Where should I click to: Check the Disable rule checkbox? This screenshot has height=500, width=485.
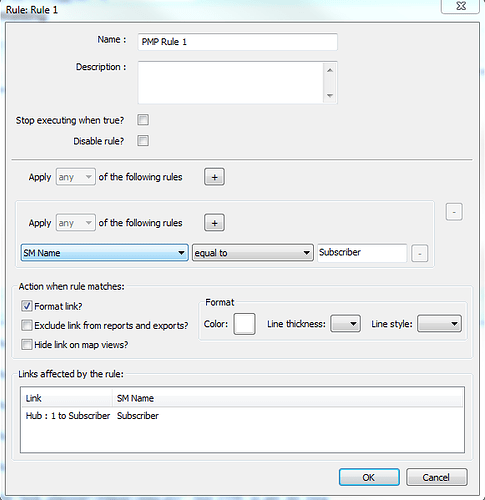[x=143, y=141]
